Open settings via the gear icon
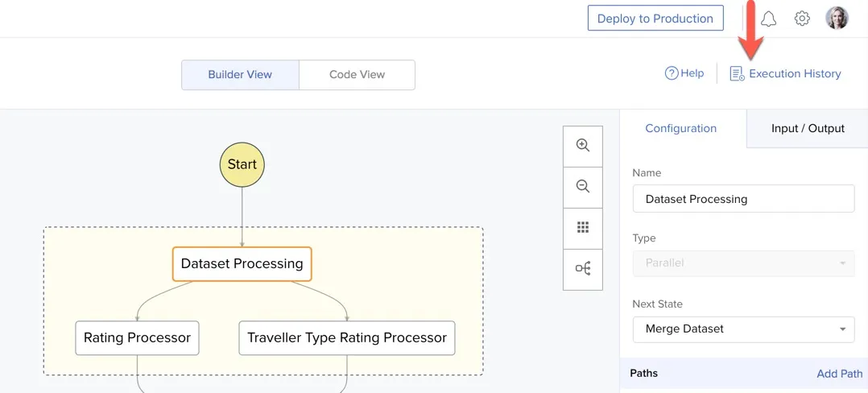The width and height of the screenshot is (868, 393). [802, 19]
